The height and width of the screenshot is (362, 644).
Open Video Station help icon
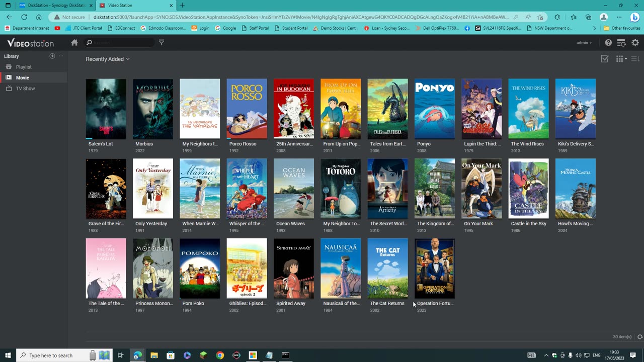[x=608, y=43]
